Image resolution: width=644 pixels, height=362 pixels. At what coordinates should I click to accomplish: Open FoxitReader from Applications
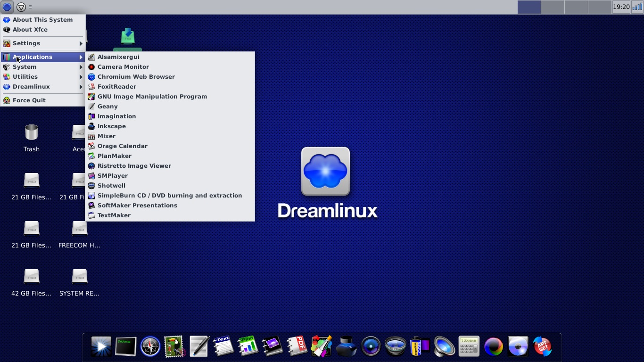pyautogui.click(x=170, y=87)
